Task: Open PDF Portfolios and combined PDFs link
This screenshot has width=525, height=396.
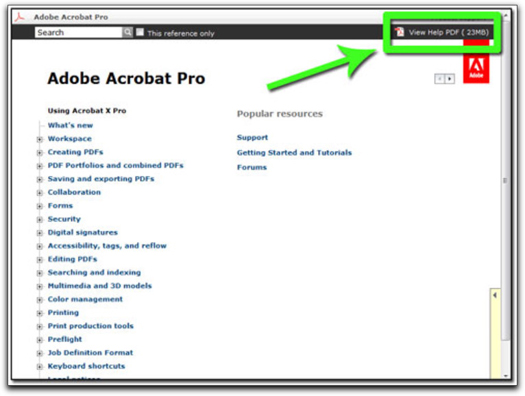Action: 116,165
